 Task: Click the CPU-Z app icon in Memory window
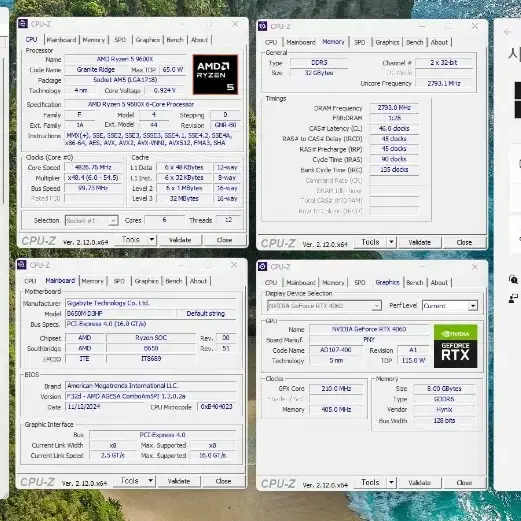pos(263,26)
